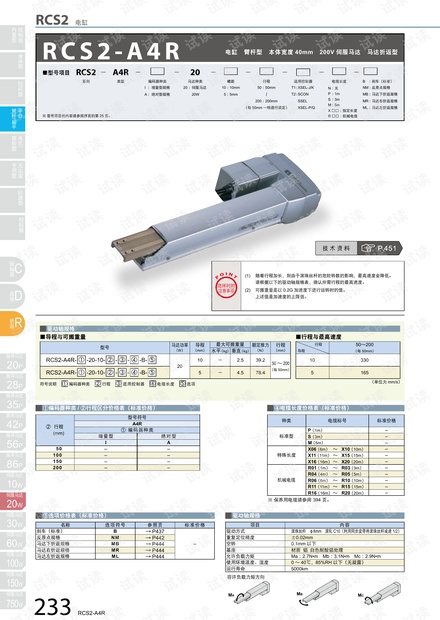Click the 4.5 vertical payload value

[240, 372]
